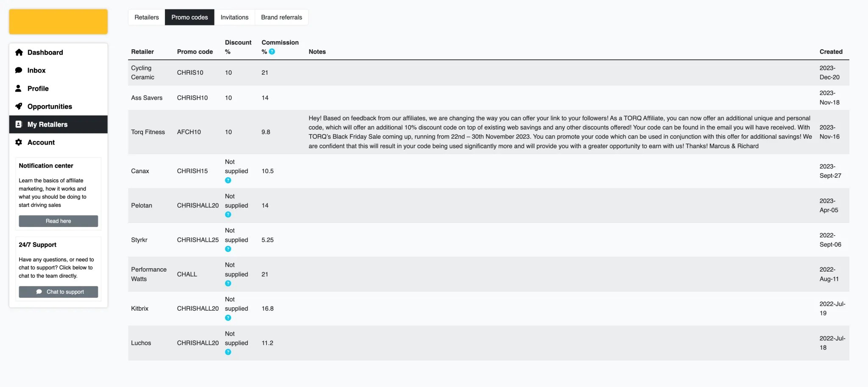The height and width of the screenshot is (387, 868).
Task: Click the help icon in Luchos row
Action: [x=228, y=352]
